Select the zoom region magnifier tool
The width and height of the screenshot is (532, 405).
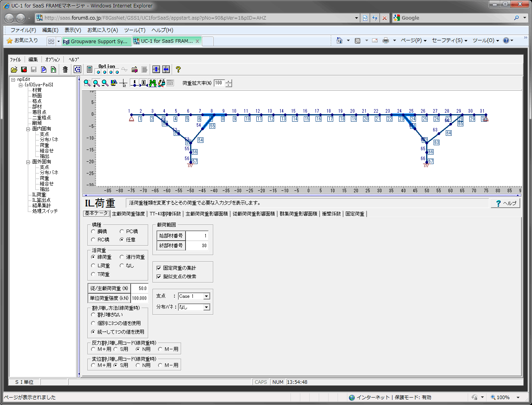tap(87, 83)
